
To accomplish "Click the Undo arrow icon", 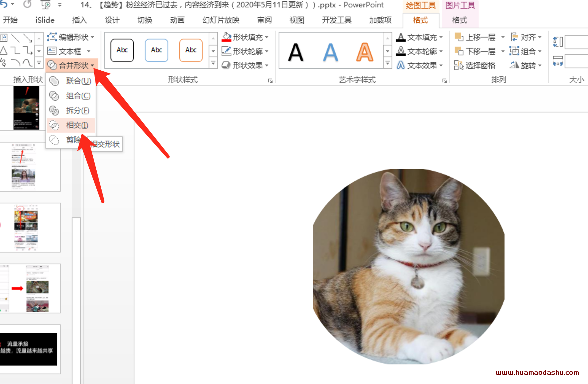I will pyautogui.click(x=4, y=4).
